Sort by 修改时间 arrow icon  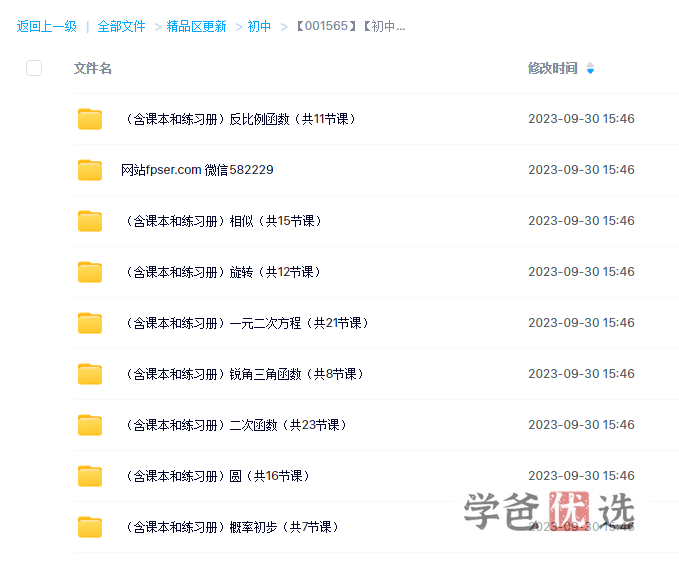(x=590, y=68)
